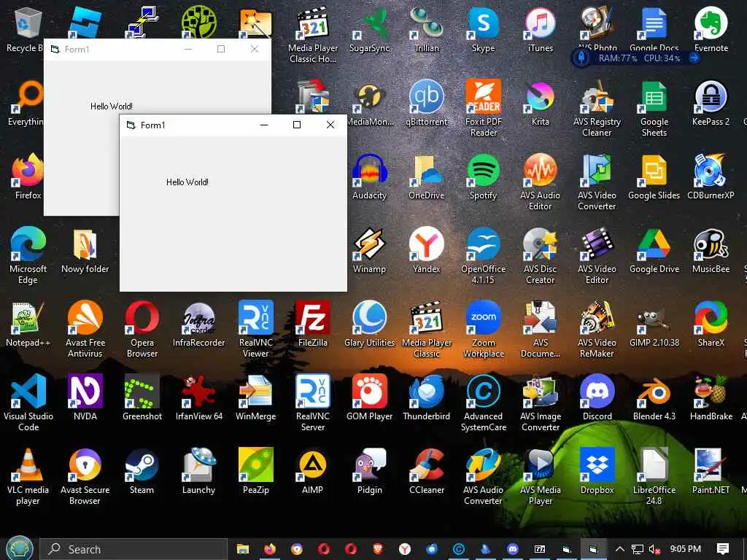Select the Opera Browser desktop icon
Screen dimensions: 747x560
click(x=142, y=329)
